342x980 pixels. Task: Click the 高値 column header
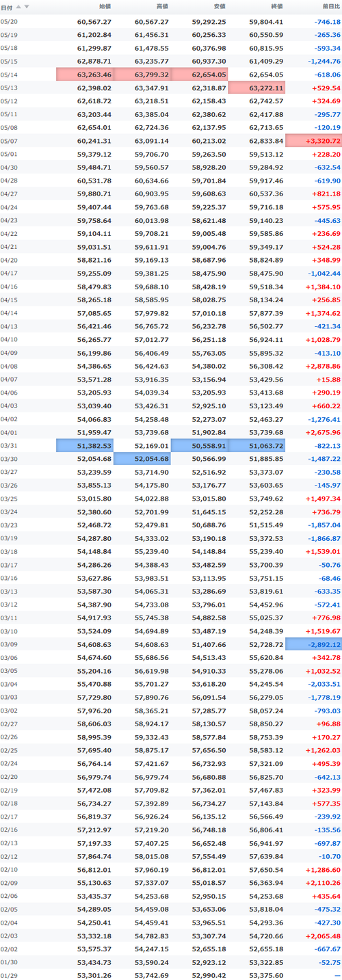(x=162, y=6)
